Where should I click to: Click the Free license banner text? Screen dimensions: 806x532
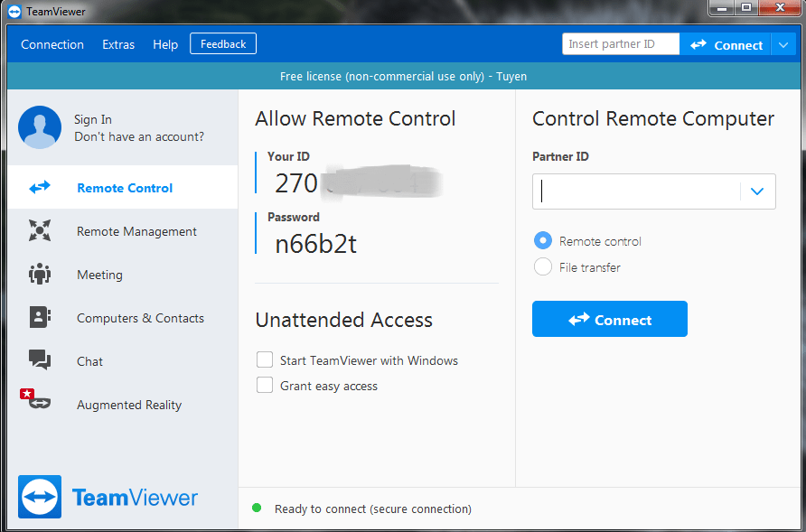click(x=404, y=76)
